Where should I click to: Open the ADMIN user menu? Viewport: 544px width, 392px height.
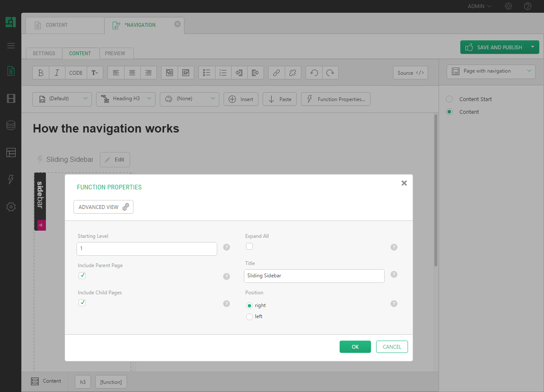479,6
